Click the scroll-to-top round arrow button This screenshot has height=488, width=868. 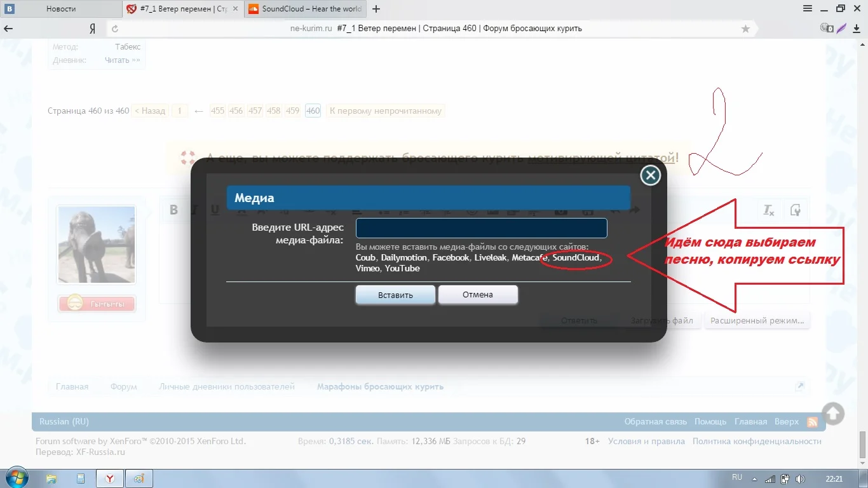pos(834,414)
